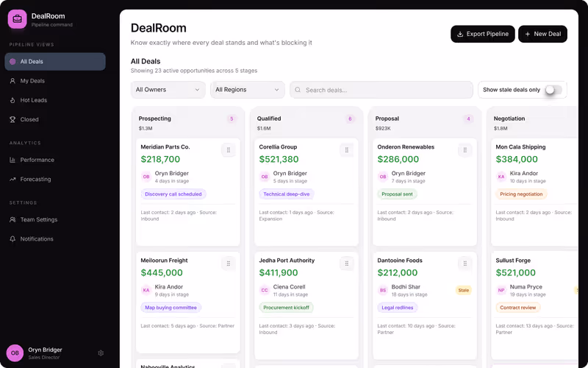The height and width of the screenshot is (368, 588).
Task: Click the $445,000 deal amount
Action: point(162,272)
